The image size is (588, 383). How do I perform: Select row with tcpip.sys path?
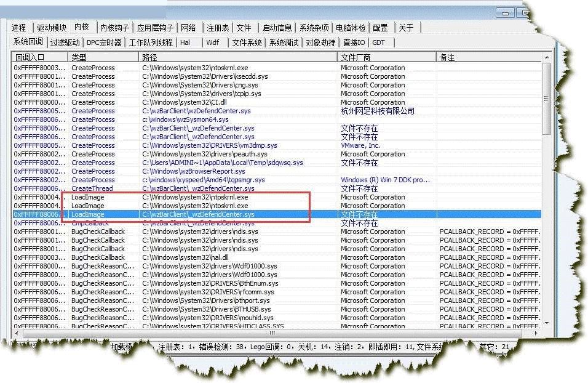pyautogui.click(x=276, y=94)
